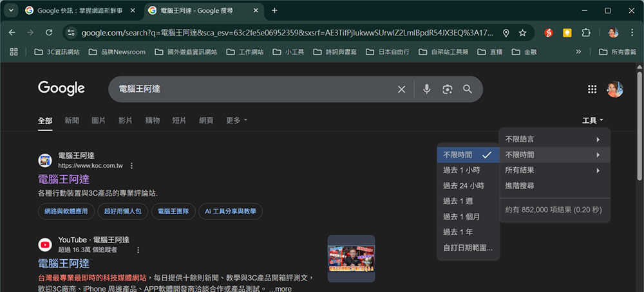644x292 pixels.
Task: Toggle the 工具 tools dropdown
Action: point(592,120)
